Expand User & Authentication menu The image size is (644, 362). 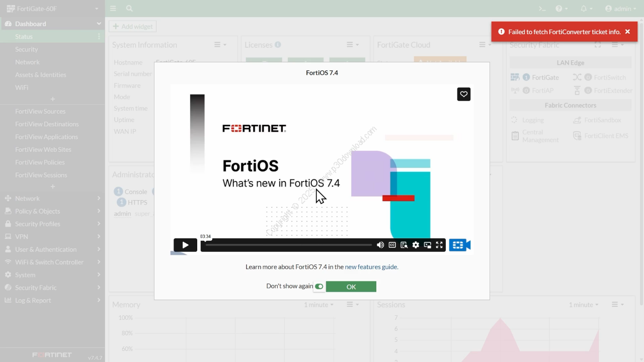pyautogui.click(x=52, y=249)
